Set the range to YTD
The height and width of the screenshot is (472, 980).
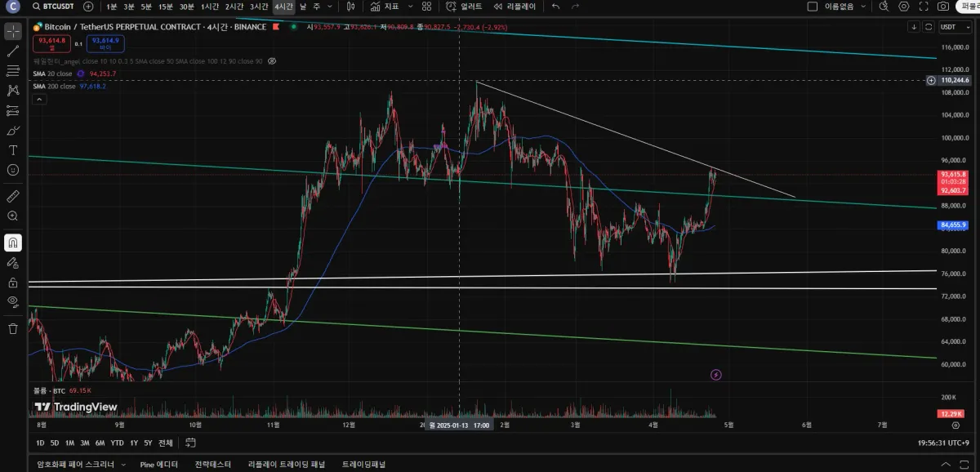point(118,443)
